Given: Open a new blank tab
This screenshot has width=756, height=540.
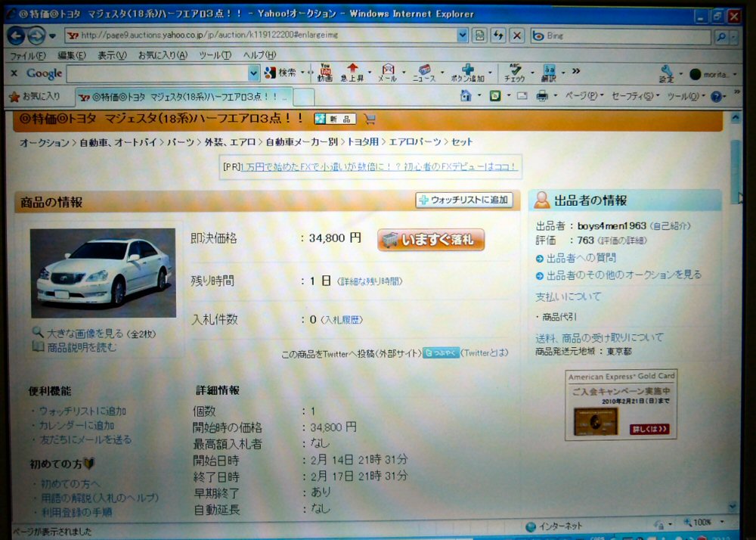Looking at the screenshot, I should tap(304, 98).
